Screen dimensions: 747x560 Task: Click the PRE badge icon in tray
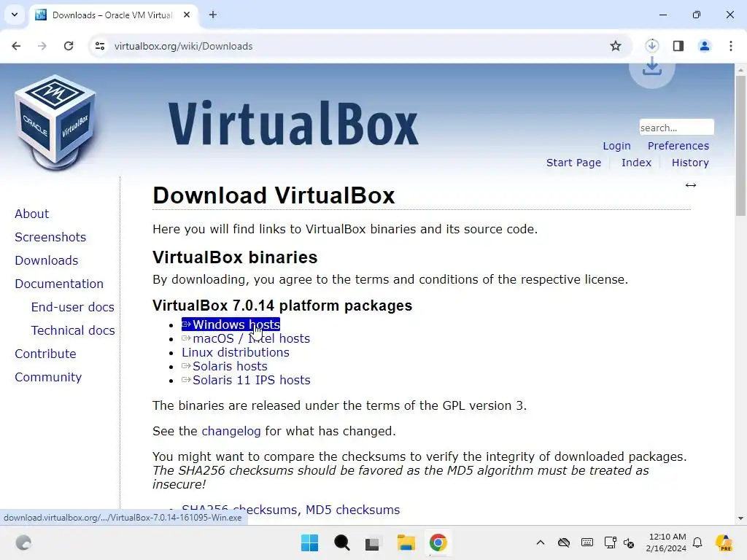(724, 542)
